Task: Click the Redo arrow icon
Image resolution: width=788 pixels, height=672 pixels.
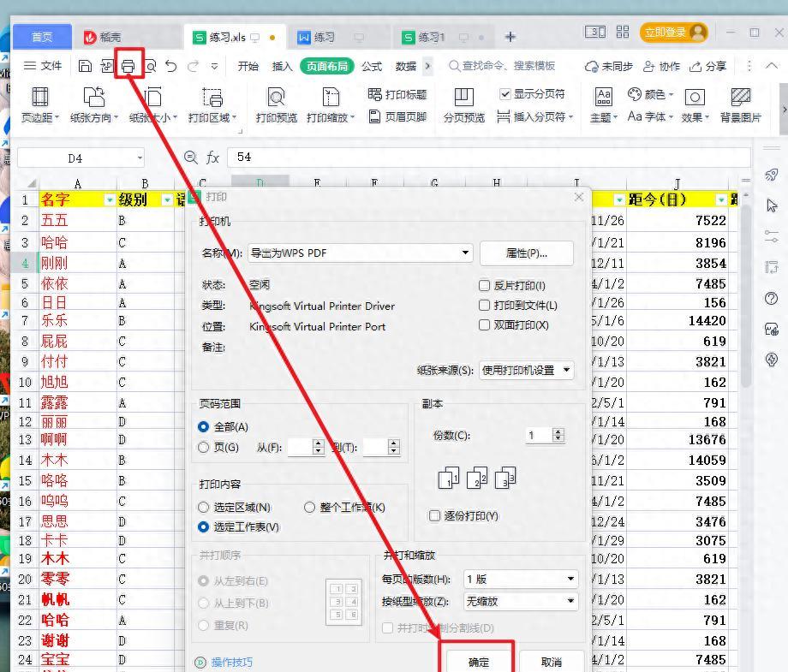Action: point(193,66)
